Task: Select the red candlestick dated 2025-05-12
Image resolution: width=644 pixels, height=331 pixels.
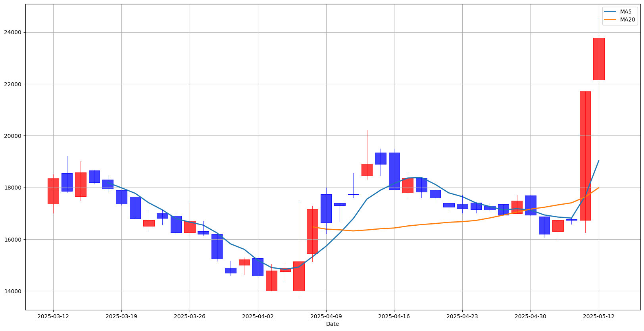Action: tap(599, 59)
